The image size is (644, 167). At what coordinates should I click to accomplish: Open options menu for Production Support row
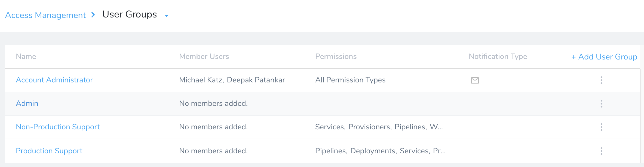(x=601, y=151)
